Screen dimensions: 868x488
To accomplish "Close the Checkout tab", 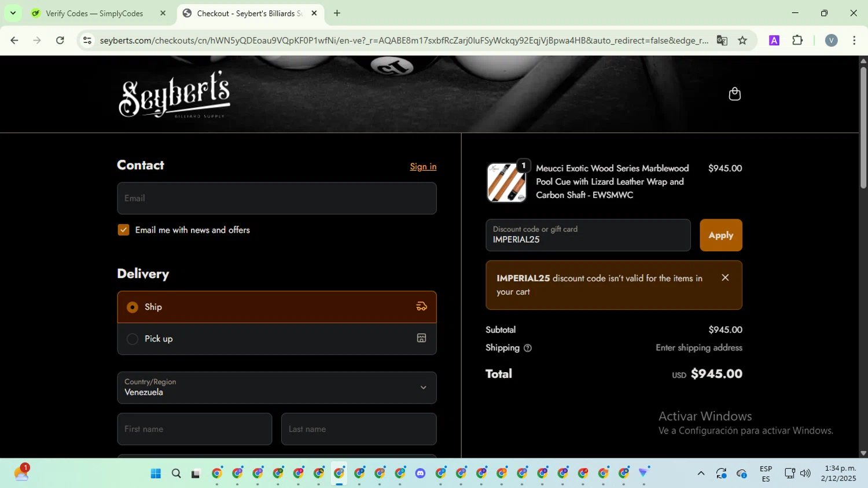I will click(x=314, y=13).
